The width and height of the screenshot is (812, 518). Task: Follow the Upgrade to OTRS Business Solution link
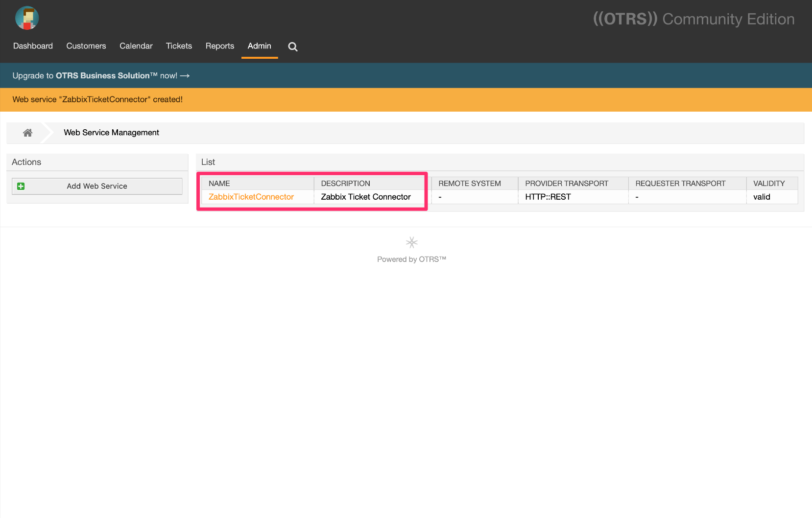[101, 75]
